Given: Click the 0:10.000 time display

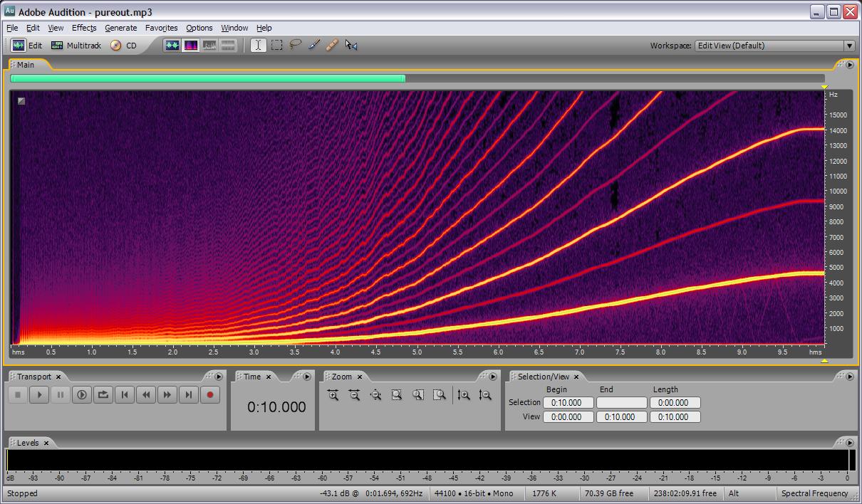Looking at the screenshot, I should pos(276,407).
